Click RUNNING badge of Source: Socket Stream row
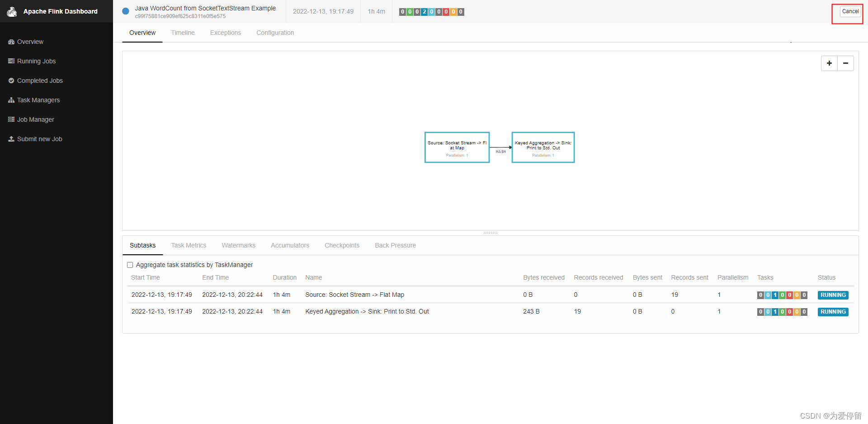 (833, 295)
